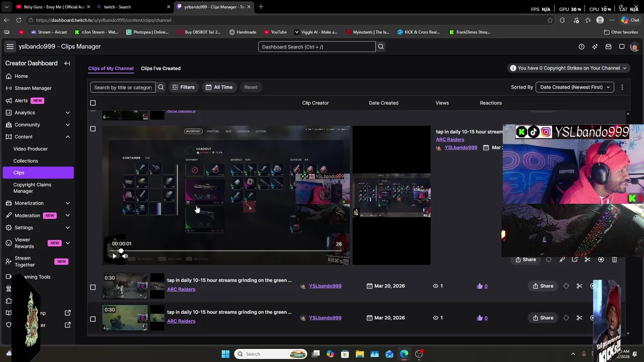
Task: Expand the Settings sidebar section
Action: (67, 228)
